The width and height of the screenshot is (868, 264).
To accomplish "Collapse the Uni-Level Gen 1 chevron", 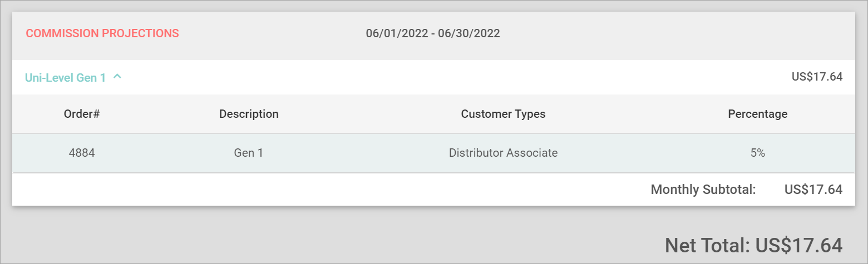I will coord(117,77).
